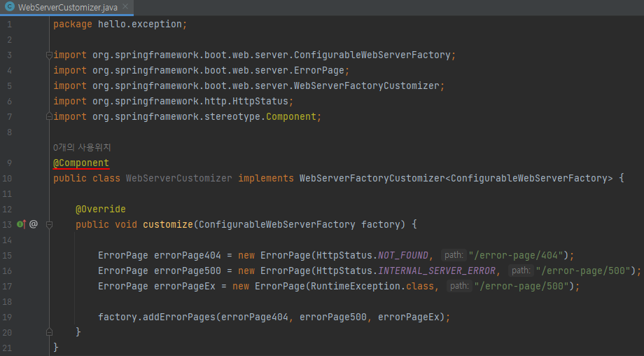Click the @Component annotation
This screenshot has height=356, width=644.
tap(81, 163)
